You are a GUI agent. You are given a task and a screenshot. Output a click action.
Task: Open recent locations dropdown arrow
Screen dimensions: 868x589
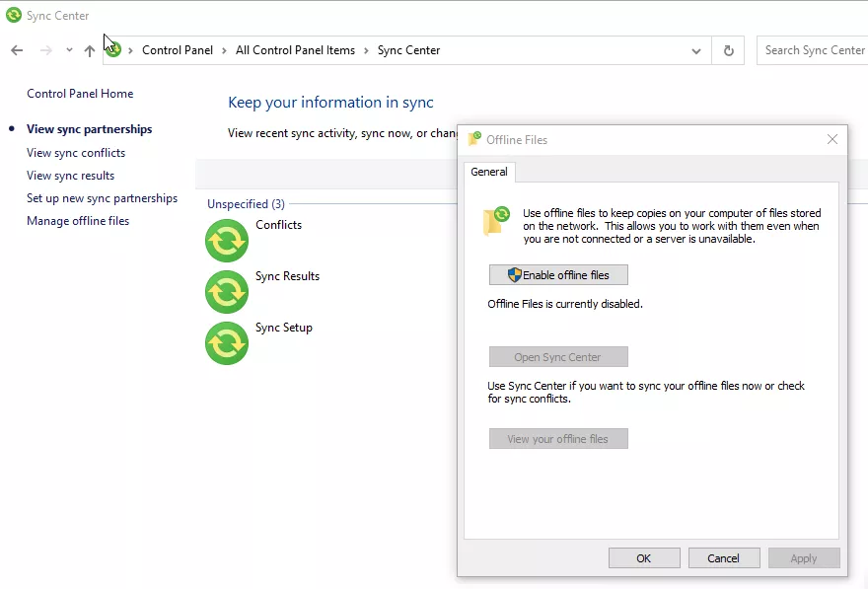click(69, 49)
